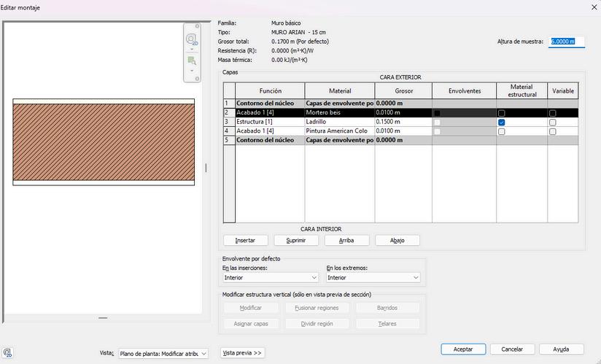Click the Insertar button

click(245, 240)
